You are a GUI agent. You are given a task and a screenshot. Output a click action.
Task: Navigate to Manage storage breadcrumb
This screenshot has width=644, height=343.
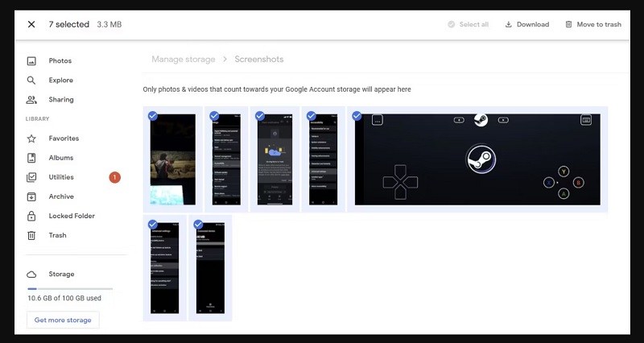(184, 60)
